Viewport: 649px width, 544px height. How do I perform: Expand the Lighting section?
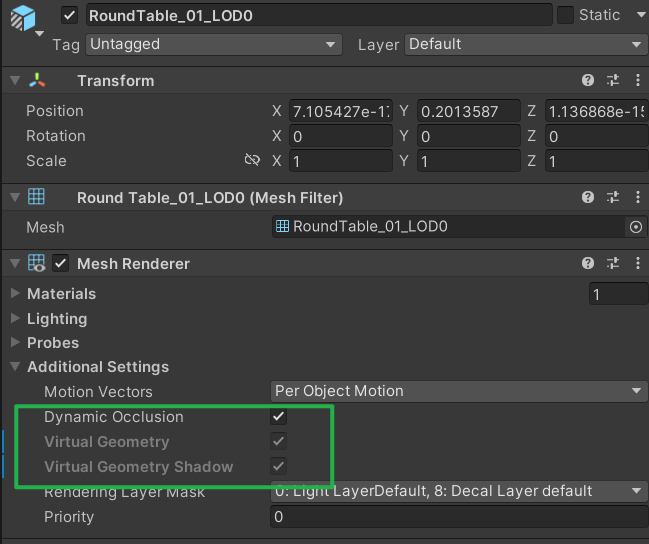(15, 319)
